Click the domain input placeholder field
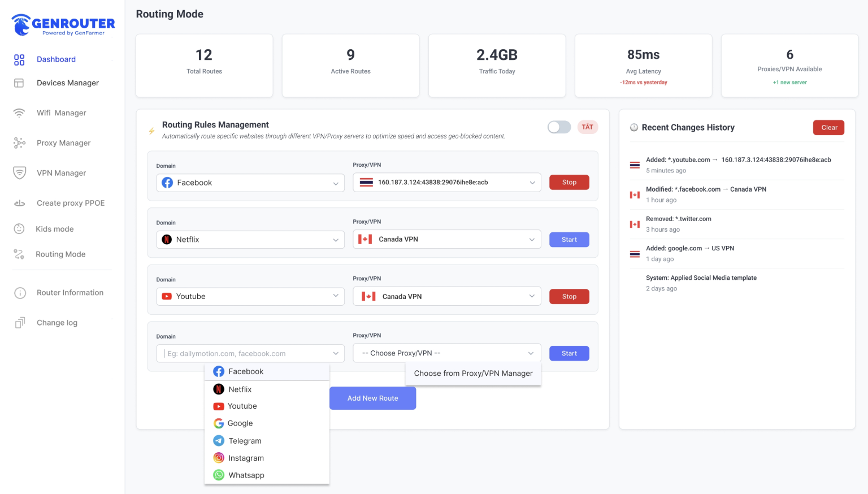 click(250, 353)
